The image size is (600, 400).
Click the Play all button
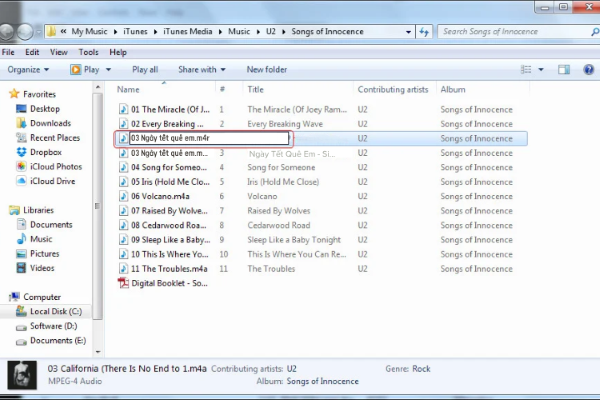pos(145,70)
